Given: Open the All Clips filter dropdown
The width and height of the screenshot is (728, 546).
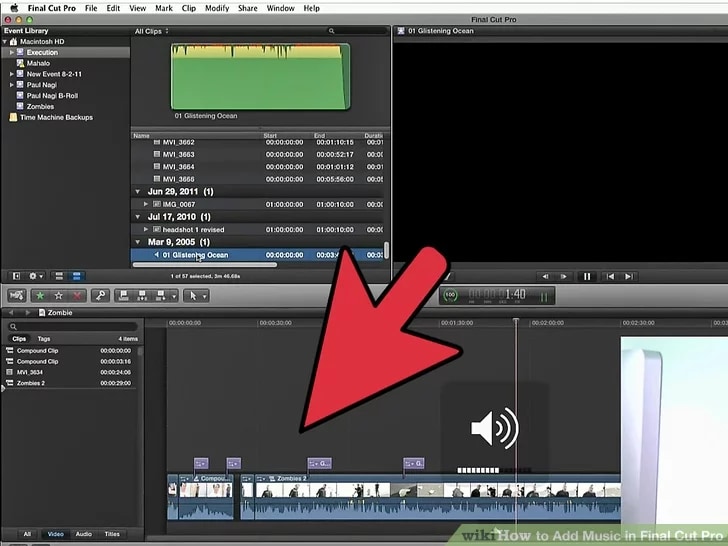Looking at the screenshot, I should click(151, 31).
